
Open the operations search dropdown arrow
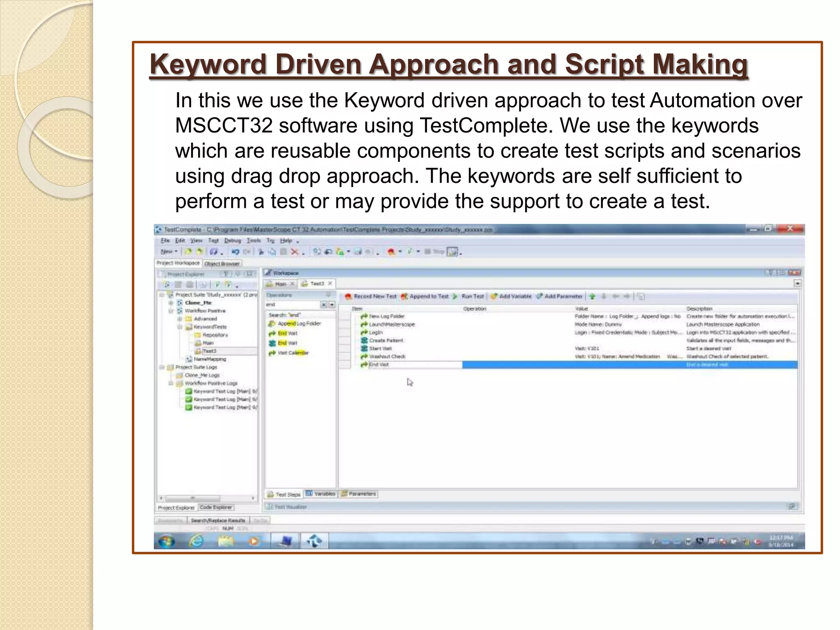click(x=332, y=305)
